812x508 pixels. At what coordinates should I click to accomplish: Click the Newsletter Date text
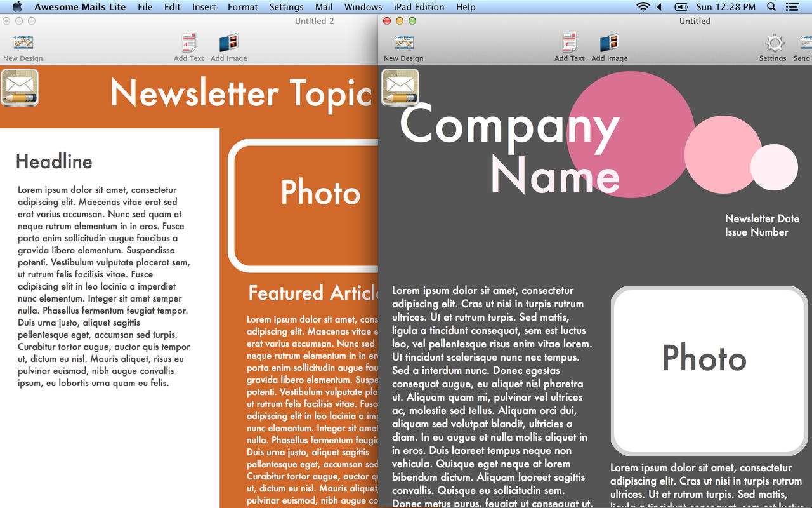762,218
